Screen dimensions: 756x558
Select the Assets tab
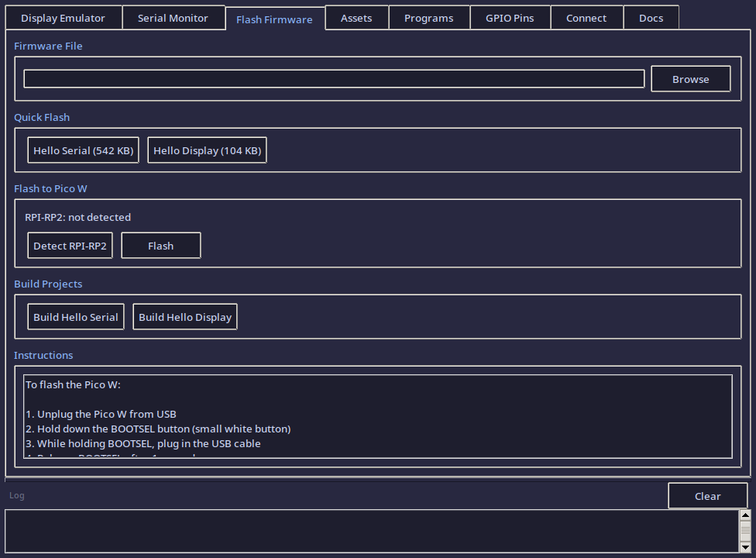click(356, 17)
